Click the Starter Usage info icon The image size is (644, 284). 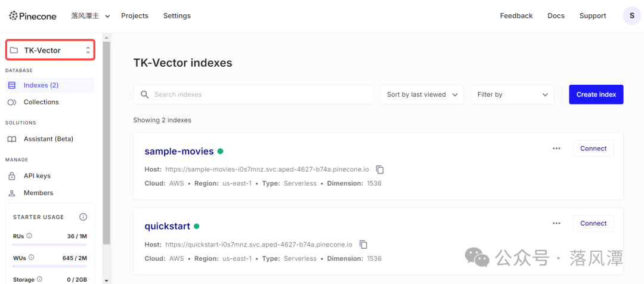pos(83,217)
